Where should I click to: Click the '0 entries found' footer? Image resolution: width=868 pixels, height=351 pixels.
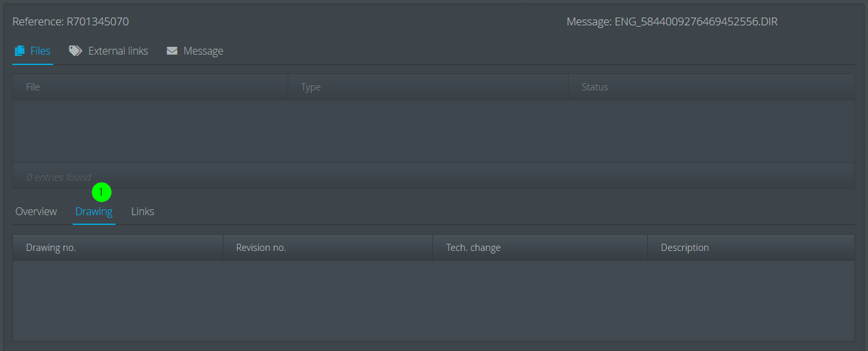(58, 177)
